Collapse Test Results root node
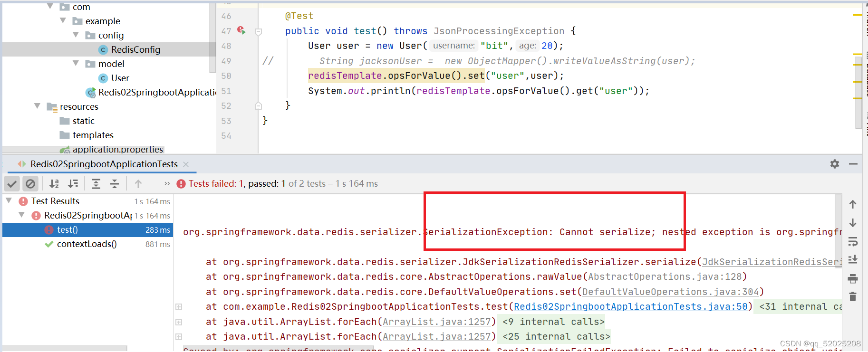Screen dimensions: 868x352 point(9,201)
